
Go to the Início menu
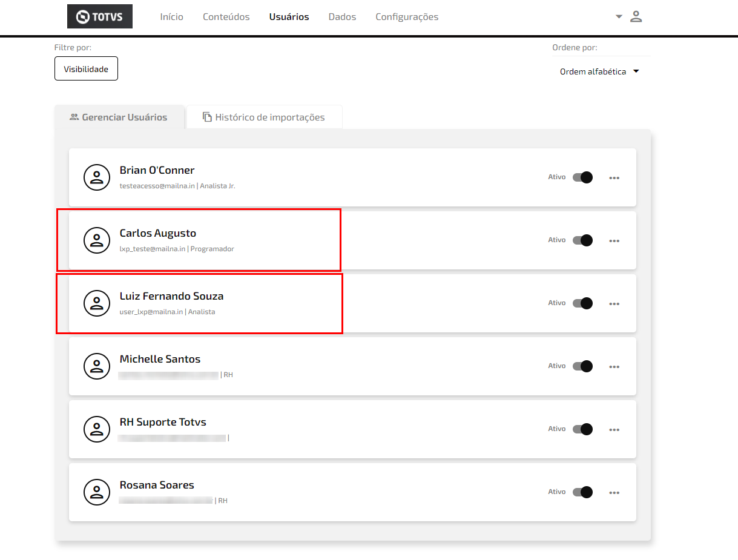[171, 17]
